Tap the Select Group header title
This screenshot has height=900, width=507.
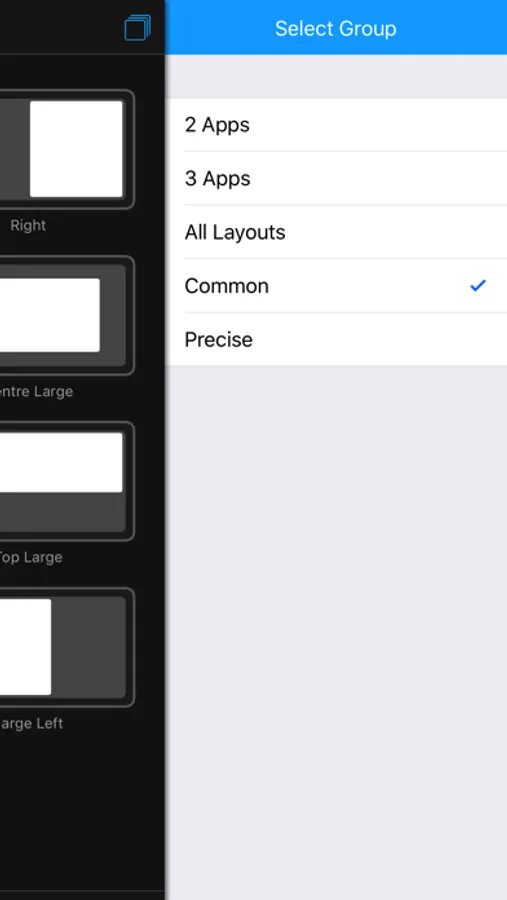point(335,28)
